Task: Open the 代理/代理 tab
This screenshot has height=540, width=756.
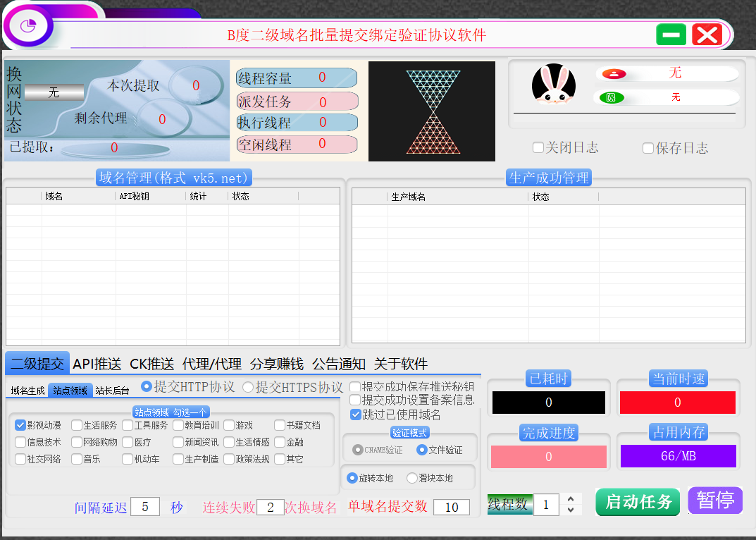Action: (211, 364)
